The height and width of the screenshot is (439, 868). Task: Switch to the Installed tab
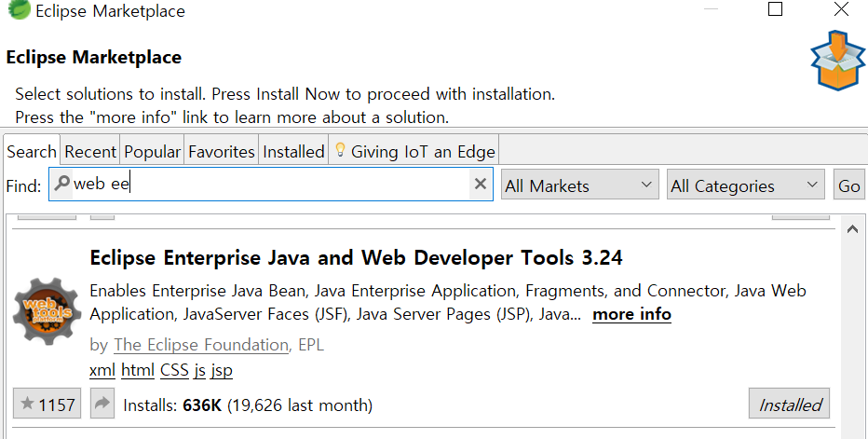tap(293, 151)
